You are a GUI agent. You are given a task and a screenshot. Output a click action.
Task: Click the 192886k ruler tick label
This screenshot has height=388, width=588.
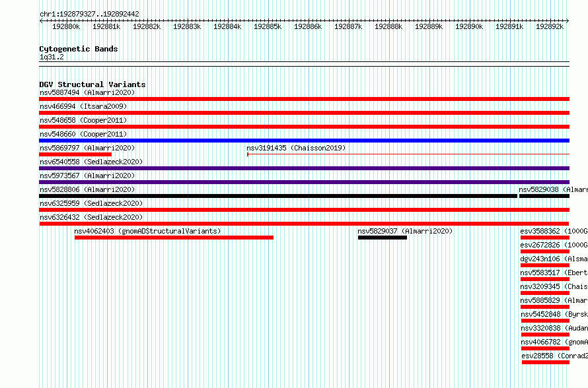(308, 26)
